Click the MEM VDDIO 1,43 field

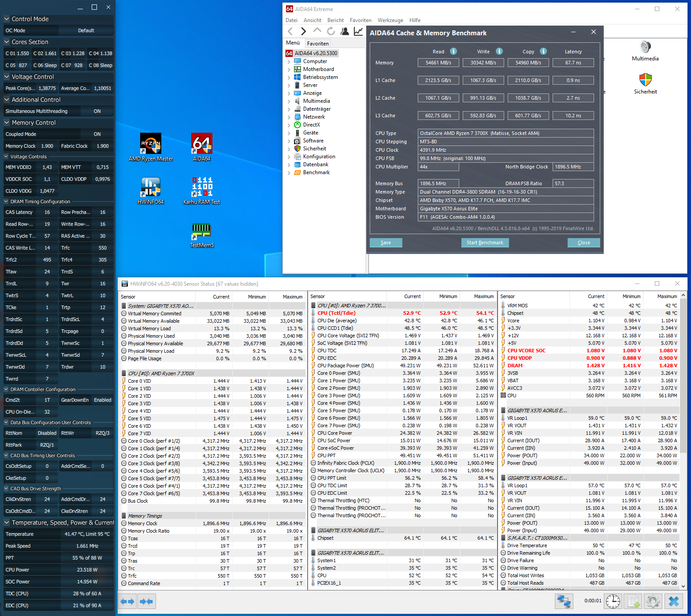pos(47,167)
